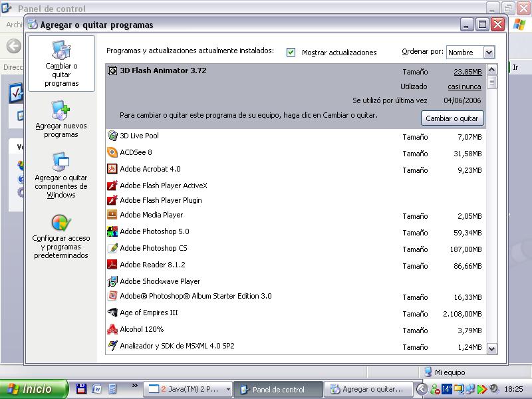Image resolution: width=532 pixels, height=399 pixels.
Task: Expand the taskbar Java(TM) group dropdown arrow
Action: coord(228,390)
